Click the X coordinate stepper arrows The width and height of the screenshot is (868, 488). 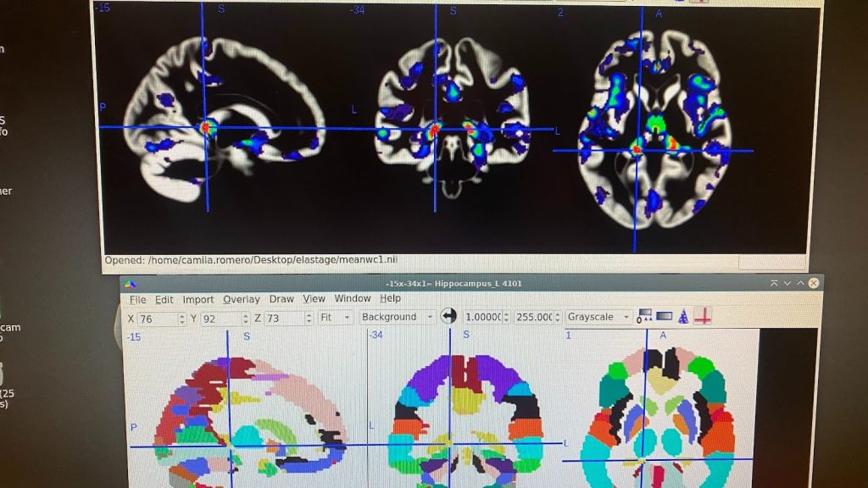[x=181, y=319]
